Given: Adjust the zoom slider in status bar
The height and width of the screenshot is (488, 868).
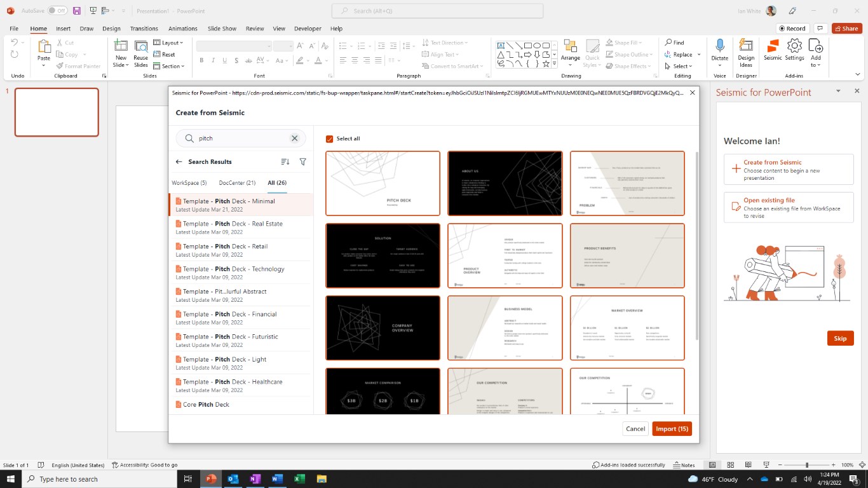Looking at the screenshot, I should [807, 465].
